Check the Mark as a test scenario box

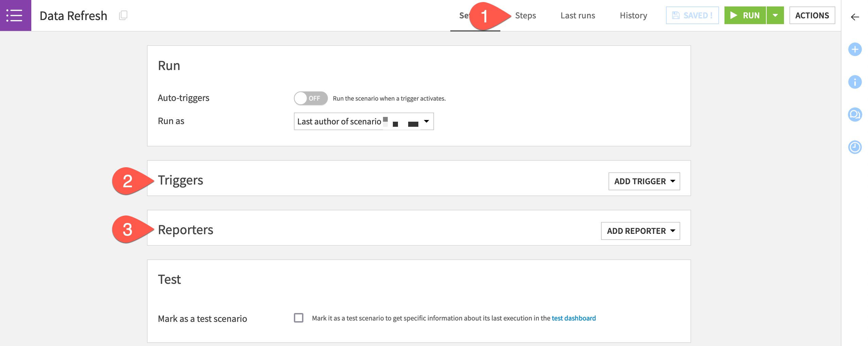[298, 318]
